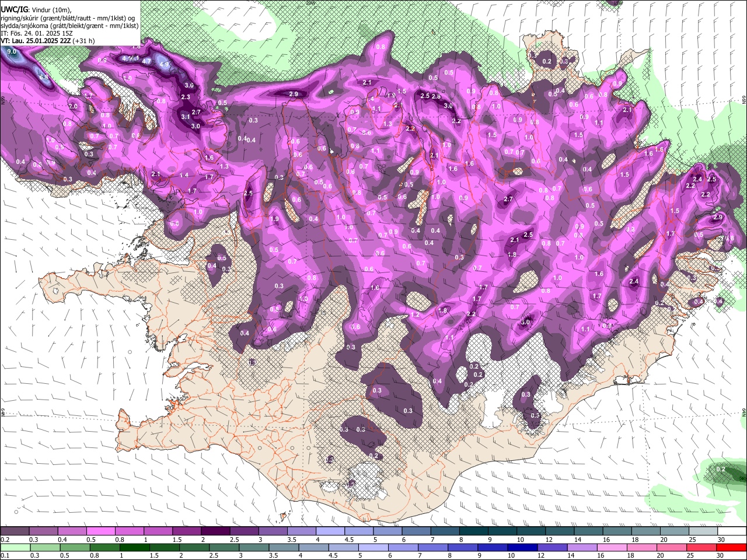The image size is (747, 560).
Task: Click the 2.3 precipitation value on the map
Action: (186, 97)
